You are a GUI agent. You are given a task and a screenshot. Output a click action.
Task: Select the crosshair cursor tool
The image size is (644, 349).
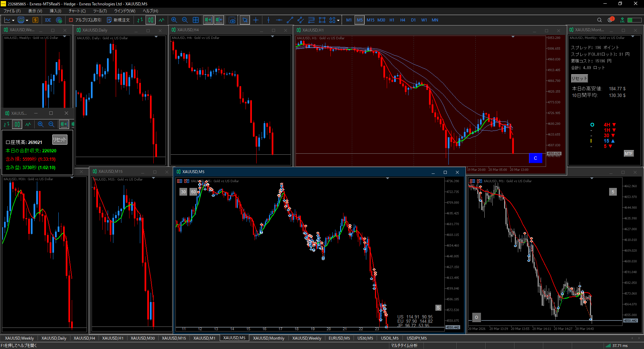click(x=256, y=20)
